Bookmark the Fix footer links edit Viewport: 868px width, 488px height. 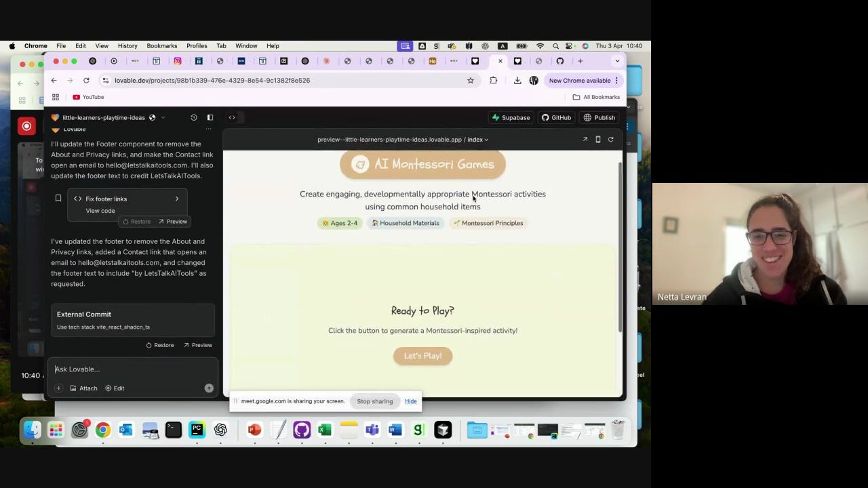[58, 198]
